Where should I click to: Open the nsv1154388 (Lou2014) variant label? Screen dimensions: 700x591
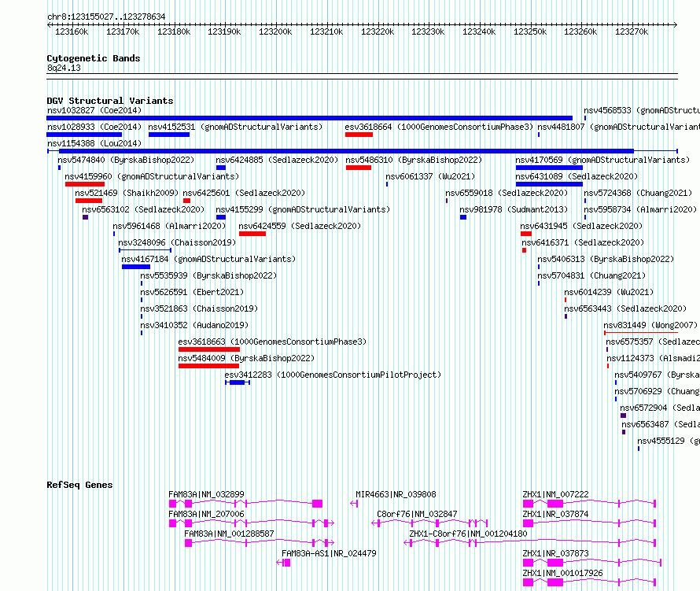point(94,143)
